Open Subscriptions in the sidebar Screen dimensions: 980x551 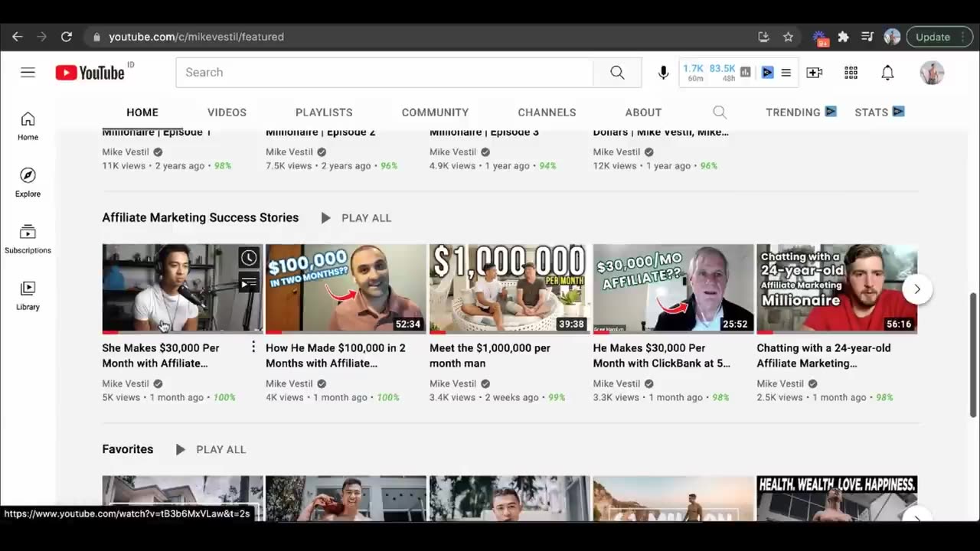[28, 240]
